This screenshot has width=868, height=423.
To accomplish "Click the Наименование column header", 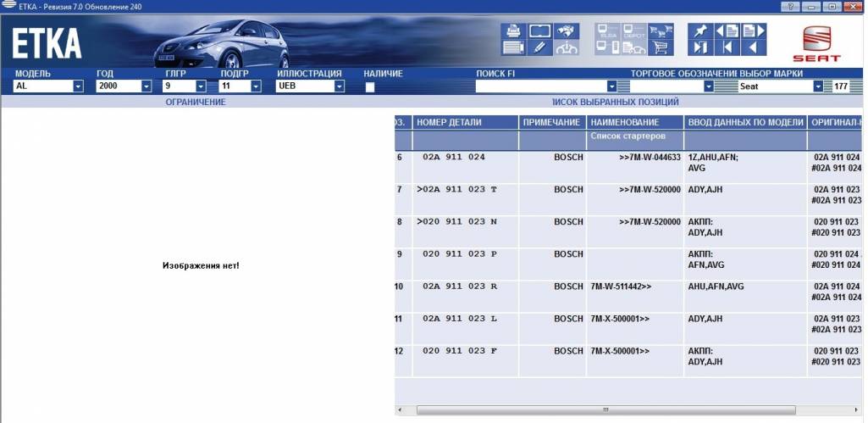I will pyautogui.click(x=633, y=122).
